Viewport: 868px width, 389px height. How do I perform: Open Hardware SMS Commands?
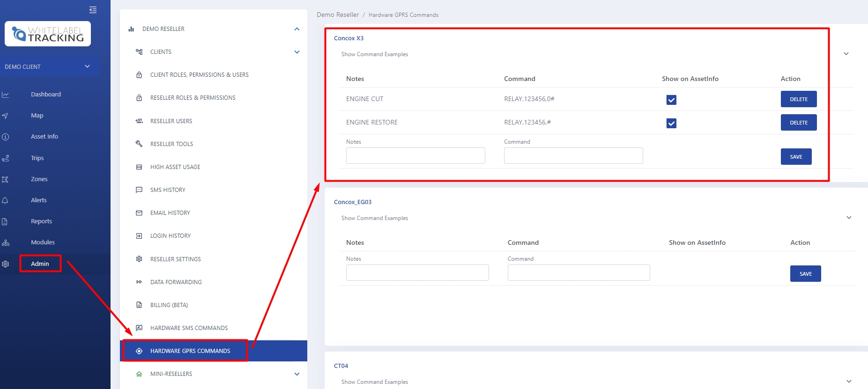tap(189, 328)
